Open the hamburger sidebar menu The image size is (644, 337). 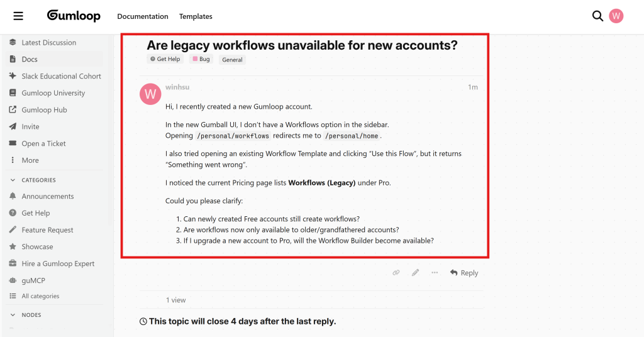(18, 16)
